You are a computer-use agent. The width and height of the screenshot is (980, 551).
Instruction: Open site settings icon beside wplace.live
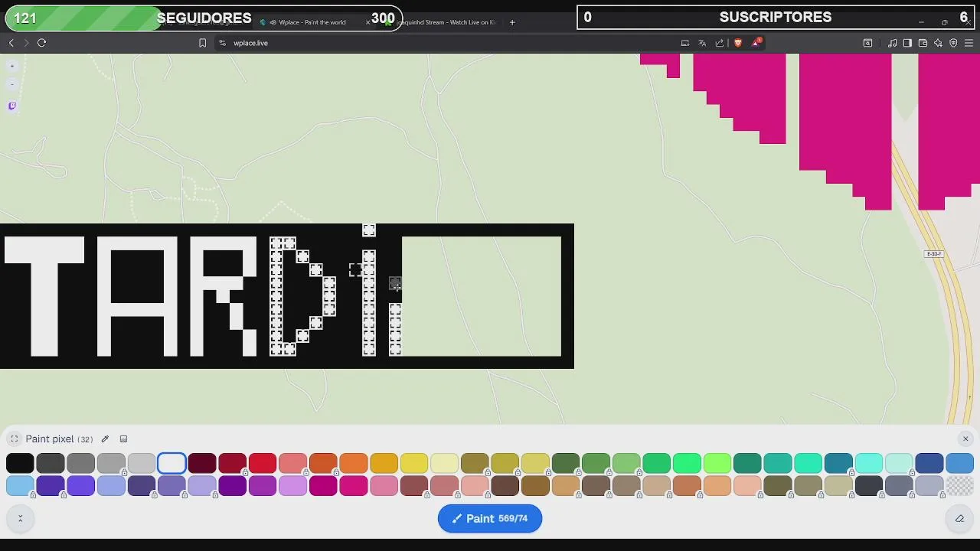tap(222, 43)
